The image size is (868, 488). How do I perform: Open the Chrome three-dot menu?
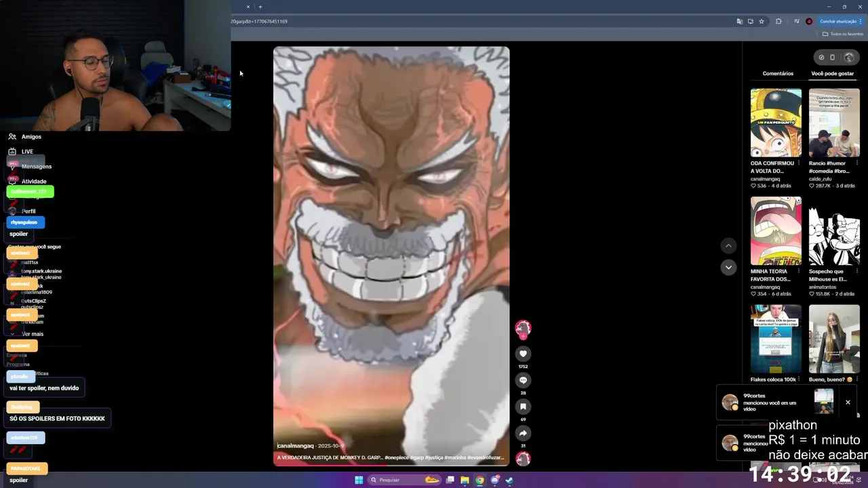pyautogui.click(x=861, y=21)
